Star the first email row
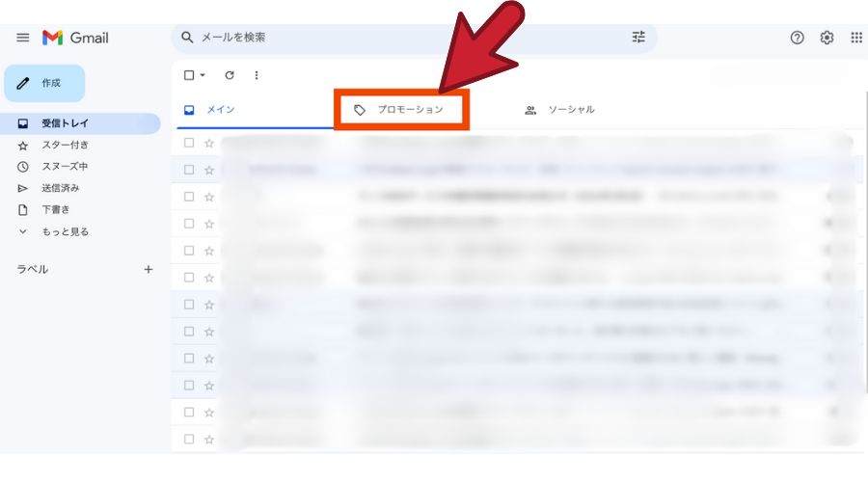This screenshot has width=868, height=482. pos(209,144)
